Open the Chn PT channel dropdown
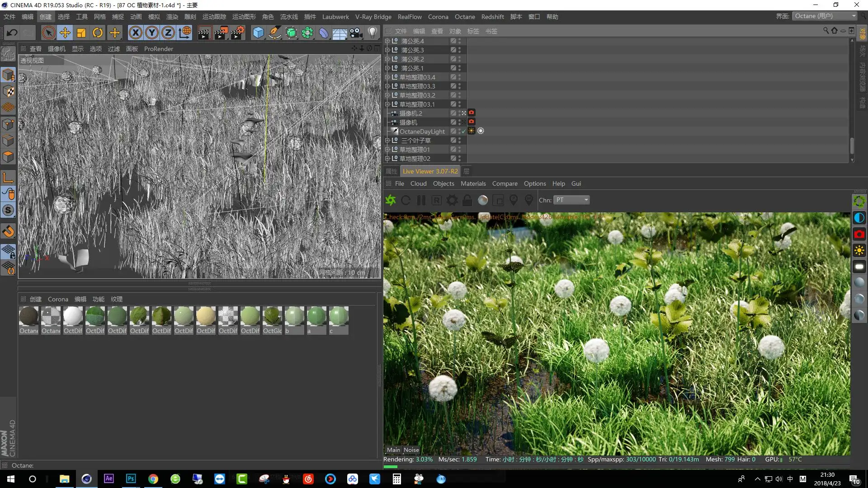The width and height of the screenshot is (868, 488). point(572,200)
